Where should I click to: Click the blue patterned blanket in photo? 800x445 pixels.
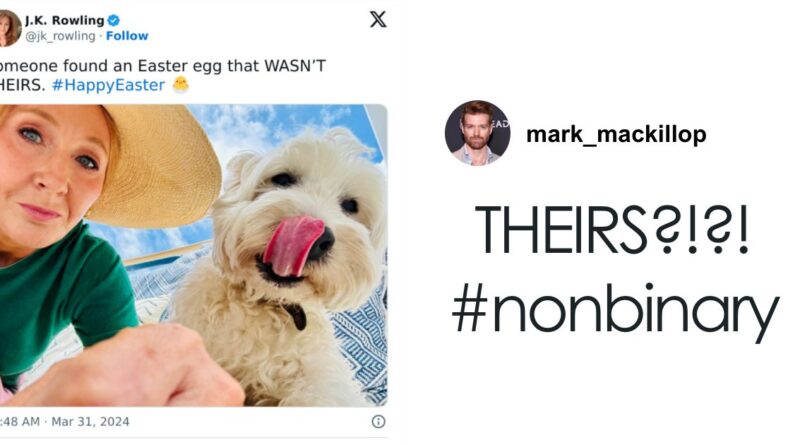coord(360,342)
